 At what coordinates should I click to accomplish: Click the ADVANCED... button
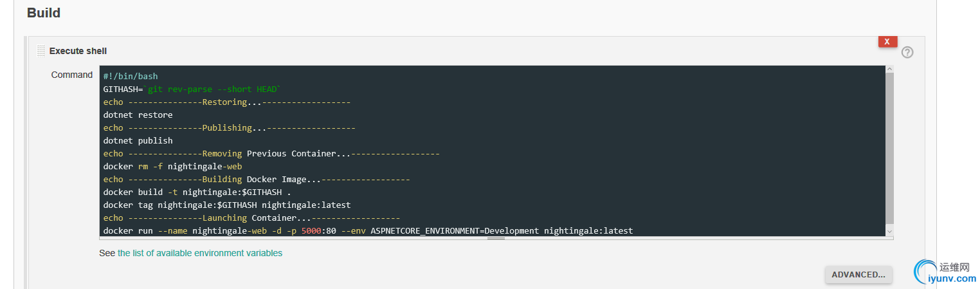pos(858,275)
